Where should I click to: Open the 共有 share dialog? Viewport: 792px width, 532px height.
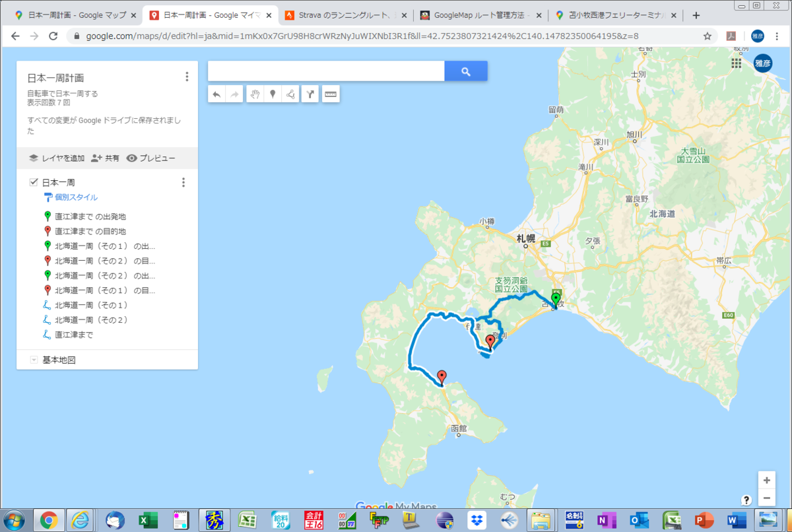tap(106, 158)
